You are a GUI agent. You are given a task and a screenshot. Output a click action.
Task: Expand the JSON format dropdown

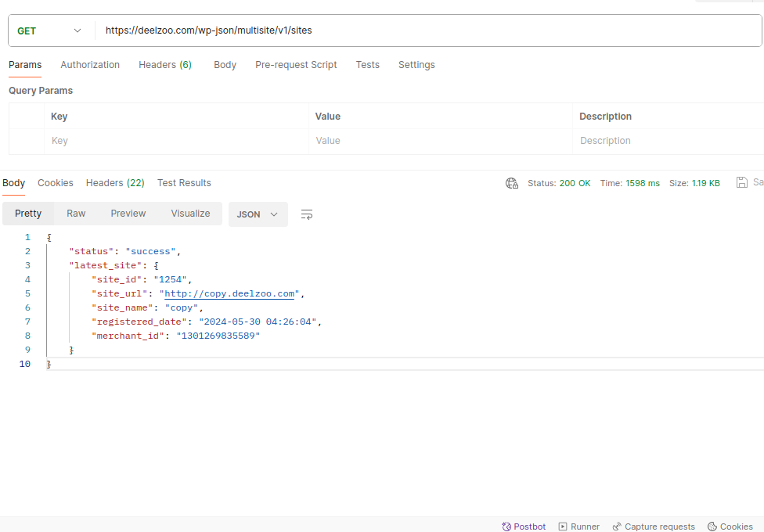258,214
